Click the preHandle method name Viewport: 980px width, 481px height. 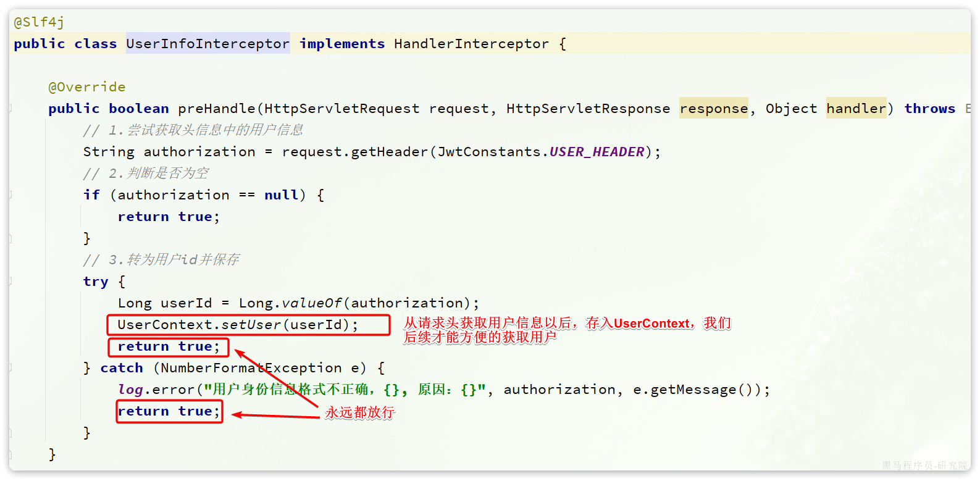pyautogui.click(x=217, y=109)
